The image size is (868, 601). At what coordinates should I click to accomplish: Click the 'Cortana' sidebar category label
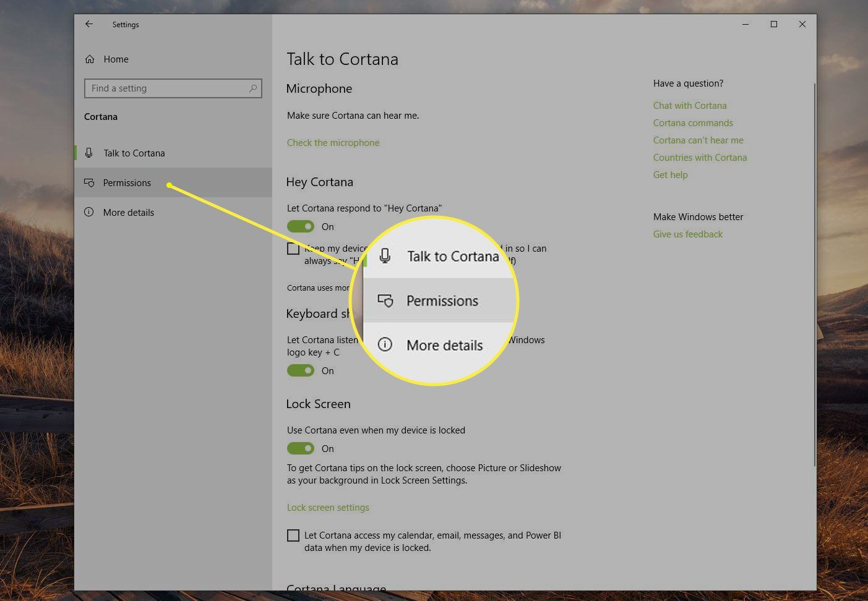point(101,117)
